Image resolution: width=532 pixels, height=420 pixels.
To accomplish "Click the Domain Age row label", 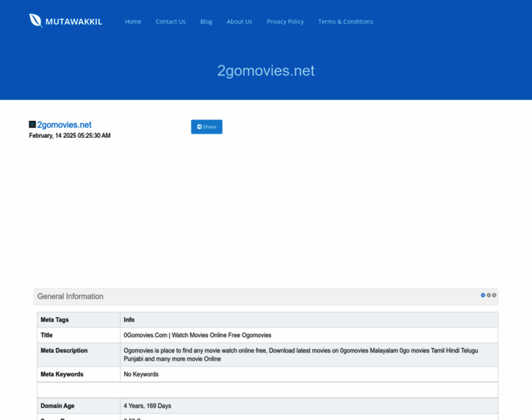I will click(57, 406).
